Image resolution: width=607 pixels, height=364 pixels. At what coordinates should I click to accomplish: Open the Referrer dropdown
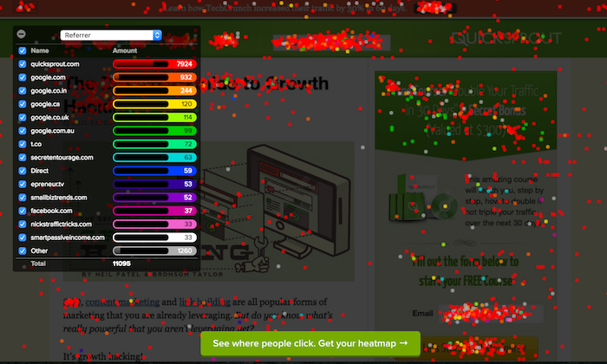111,36
